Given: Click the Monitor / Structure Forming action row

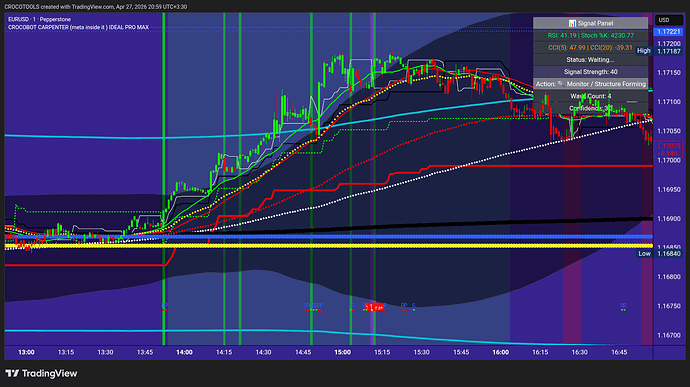Looking at the screenshot, I should 591,84.
